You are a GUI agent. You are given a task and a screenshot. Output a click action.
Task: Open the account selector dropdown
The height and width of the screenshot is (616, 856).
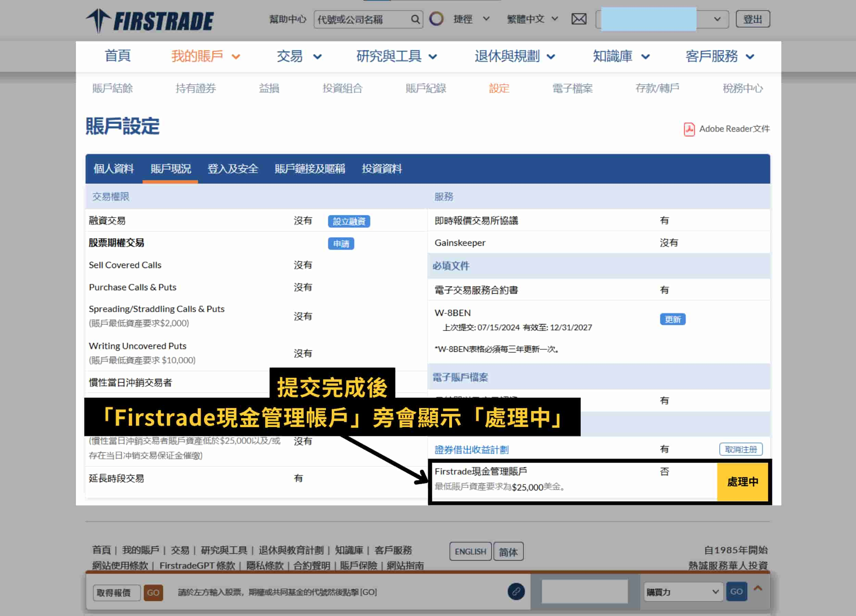pos(662,19)
